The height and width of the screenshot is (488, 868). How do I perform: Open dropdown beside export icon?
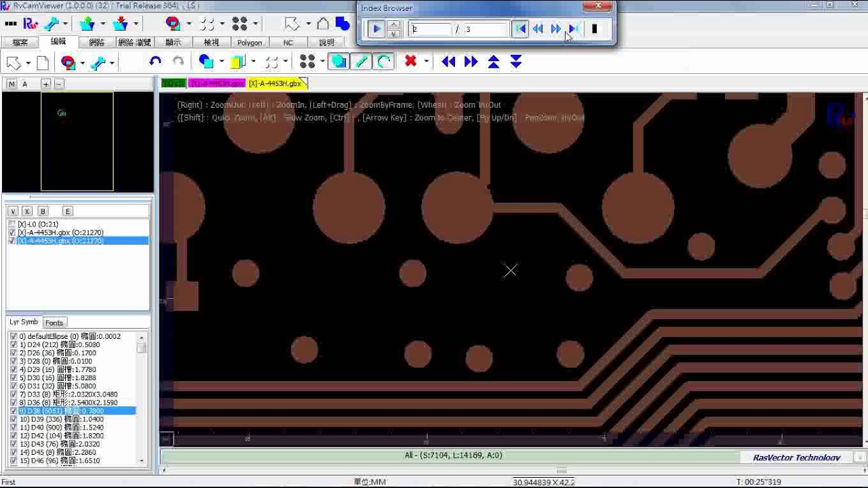[x=136, y=24]
